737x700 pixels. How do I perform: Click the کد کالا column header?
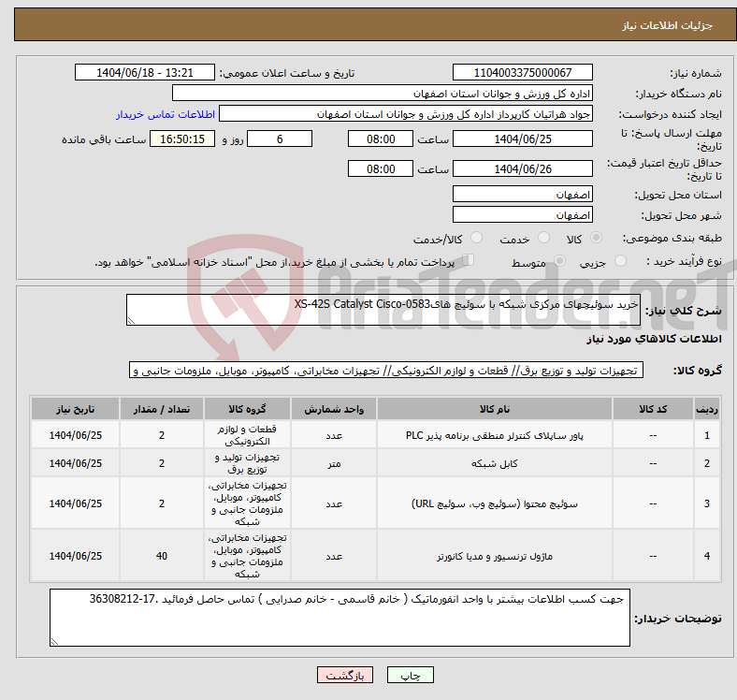(x=653, y=409)
